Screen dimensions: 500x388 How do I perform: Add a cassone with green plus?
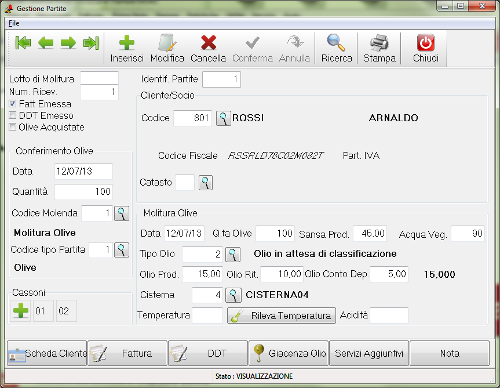(x=21, y=311)
